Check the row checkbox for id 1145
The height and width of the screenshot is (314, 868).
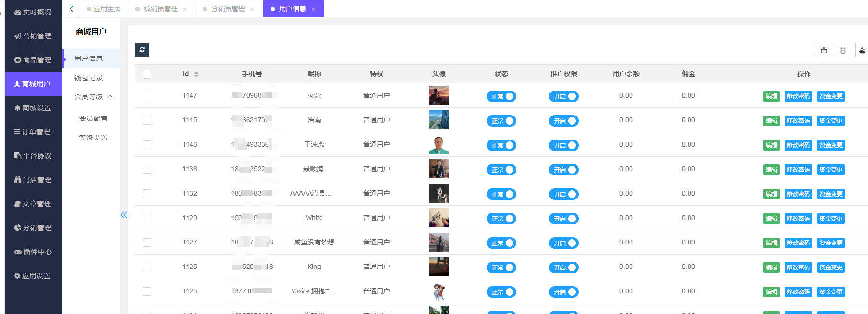pyautogui.click(x=147, y=120)
